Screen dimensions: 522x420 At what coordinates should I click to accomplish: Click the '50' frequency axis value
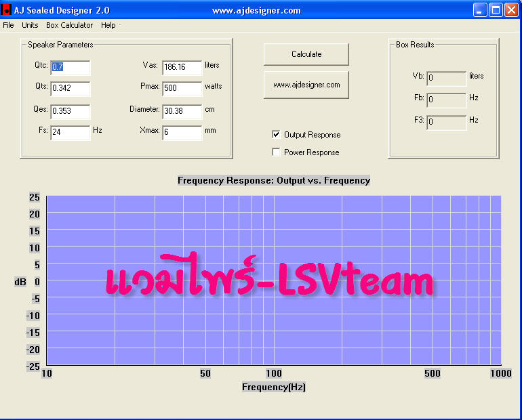tap(205, 373)
